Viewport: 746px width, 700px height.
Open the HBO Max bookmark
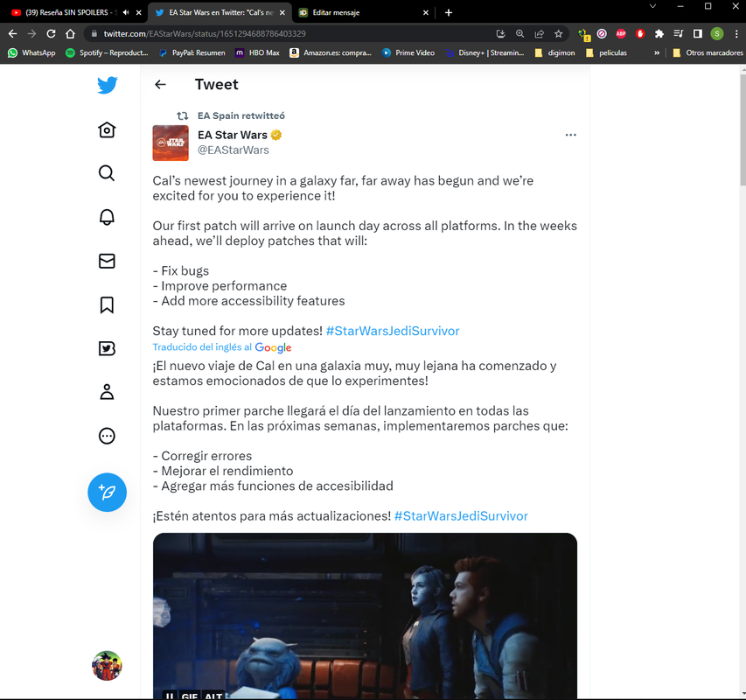pyautogui.click(x=257, y=52)
